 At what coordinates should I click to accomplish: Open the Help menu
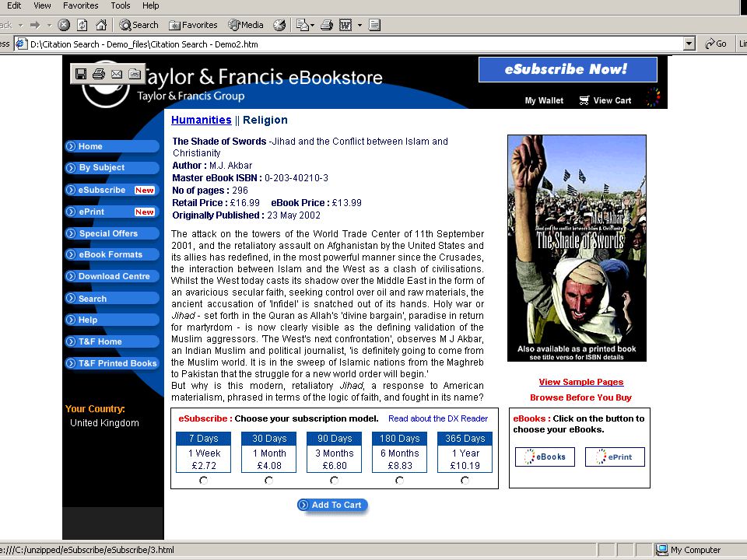coord(150,5)
